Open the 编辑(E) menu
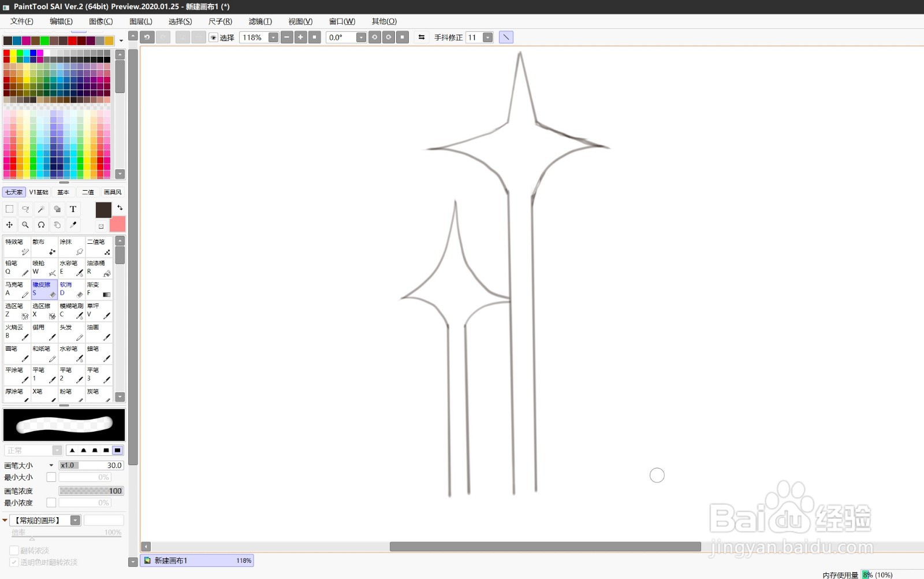This screenshot has height=579, width=924. 61,21
